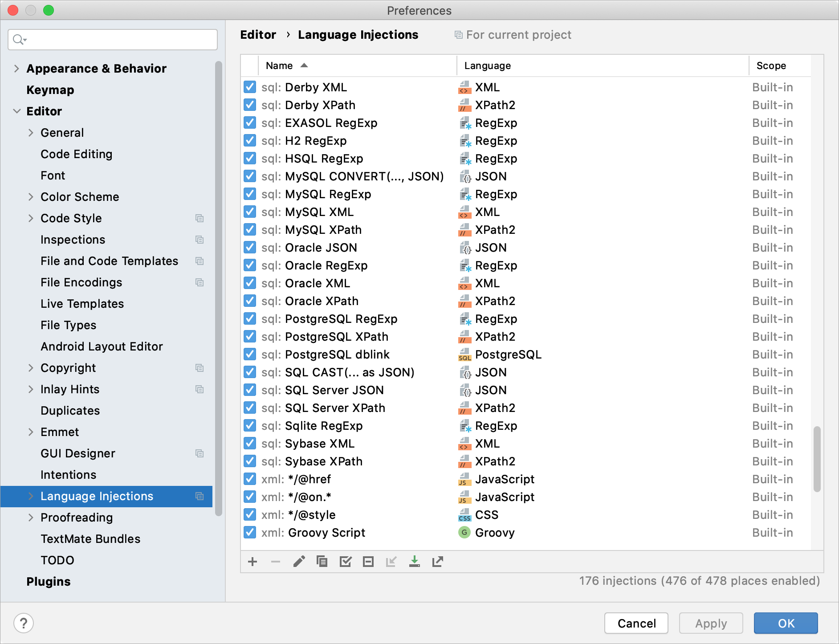Open the Plugins settings page
The width and height of the screenshot is (839, 644).
(48, 582)
